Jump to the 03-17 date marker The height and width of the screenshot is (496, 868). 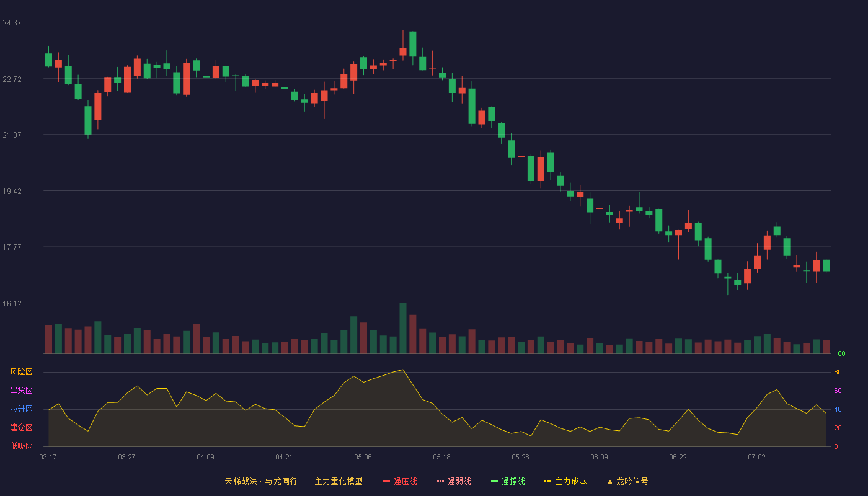click(48, 457)
